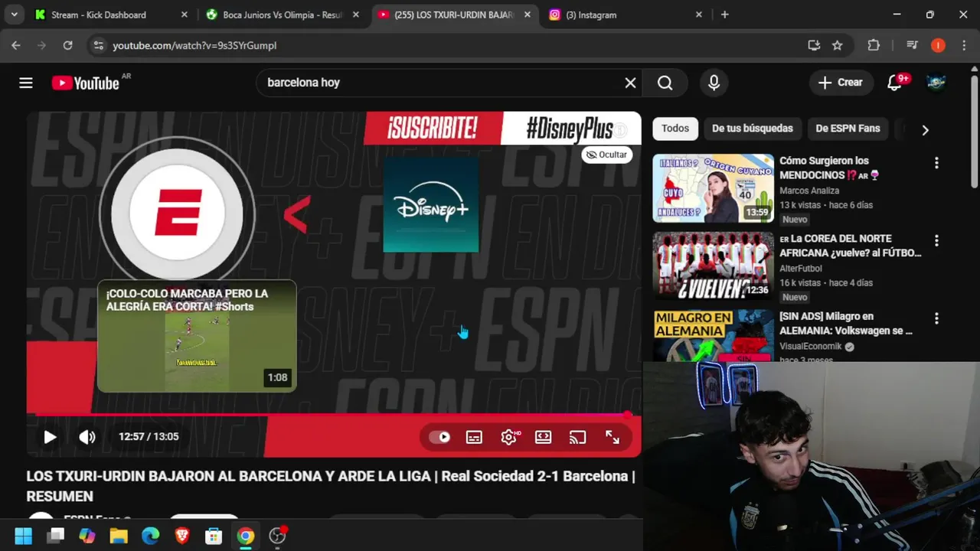This screenshot has height=551, width=980.
Task: Visit VisualEconomik channel
Action: pyautogui.click(x=811, y=346)
